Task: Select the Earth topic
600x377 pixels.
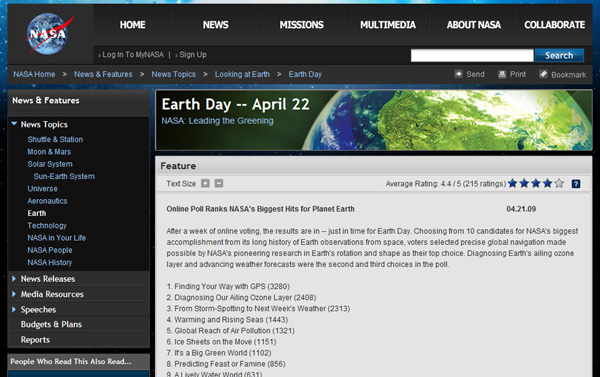Action: click(37, 213)
